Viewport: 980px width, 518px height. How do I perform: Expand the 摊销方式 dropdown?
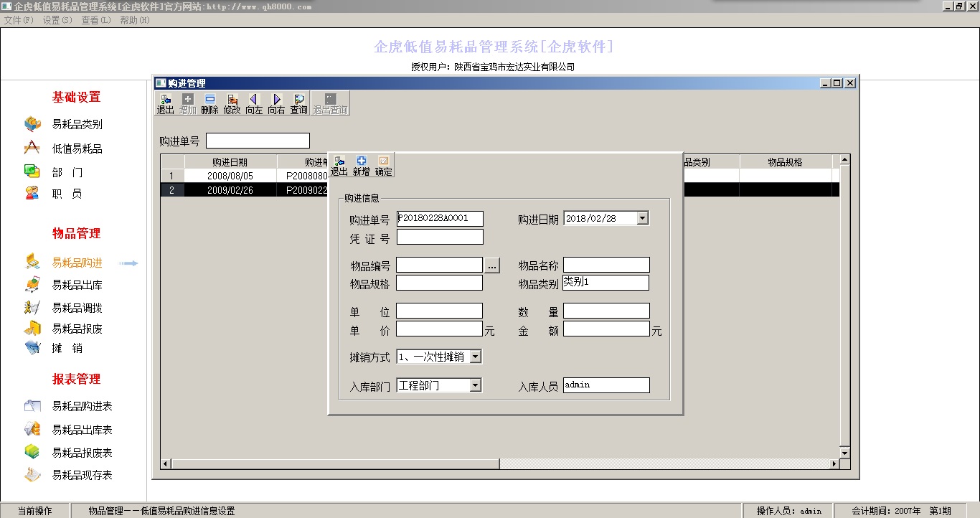coord(476,357)
